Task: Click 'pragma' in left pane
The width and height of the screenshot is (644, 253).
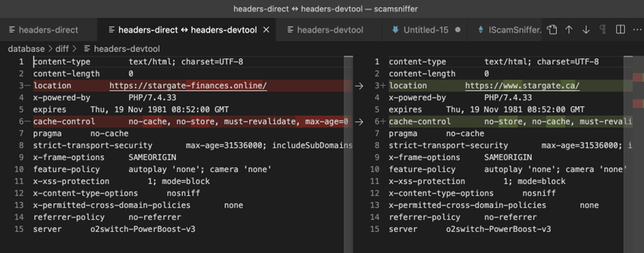Action: pos(47,134)
